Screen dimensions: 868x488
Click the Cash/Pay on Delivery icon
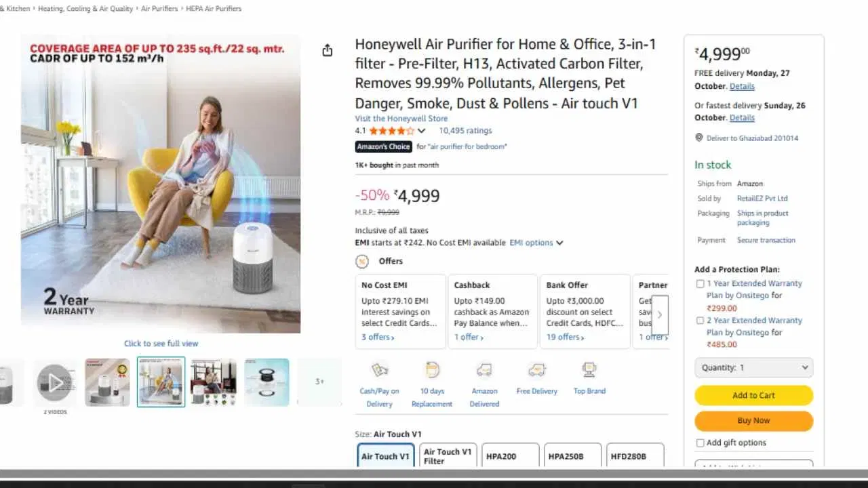coord(379,371)
